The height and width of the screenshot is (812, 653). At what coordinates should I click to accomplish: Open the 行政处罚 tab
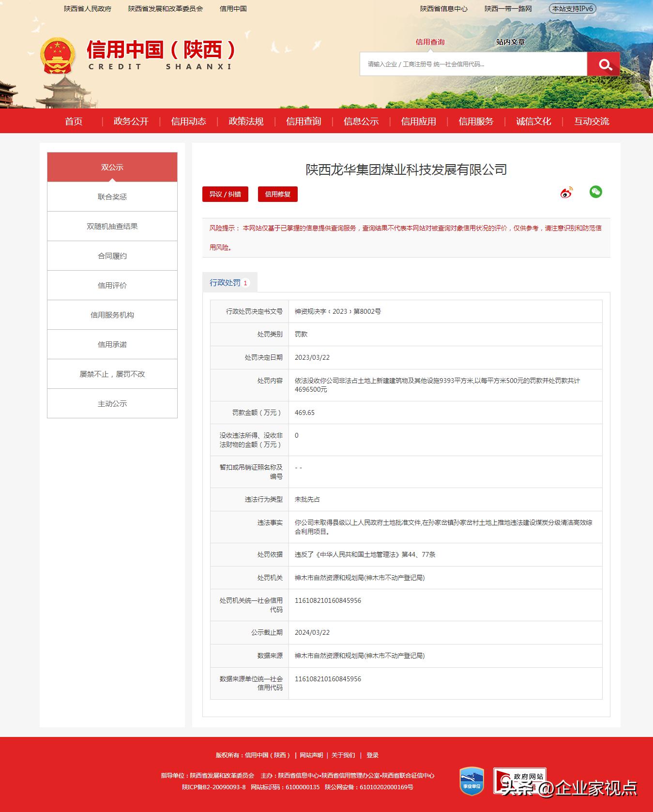(229, 282)
